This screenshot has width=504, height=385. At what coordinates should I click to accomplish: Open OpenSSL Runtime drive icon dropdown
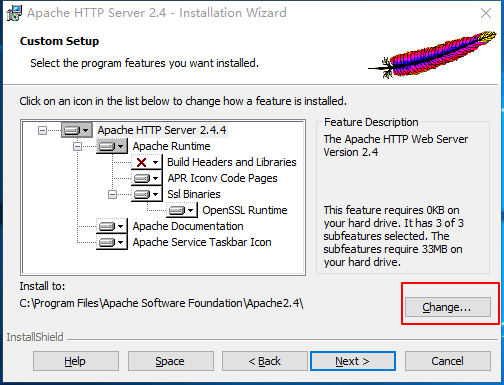pos(182,210)
